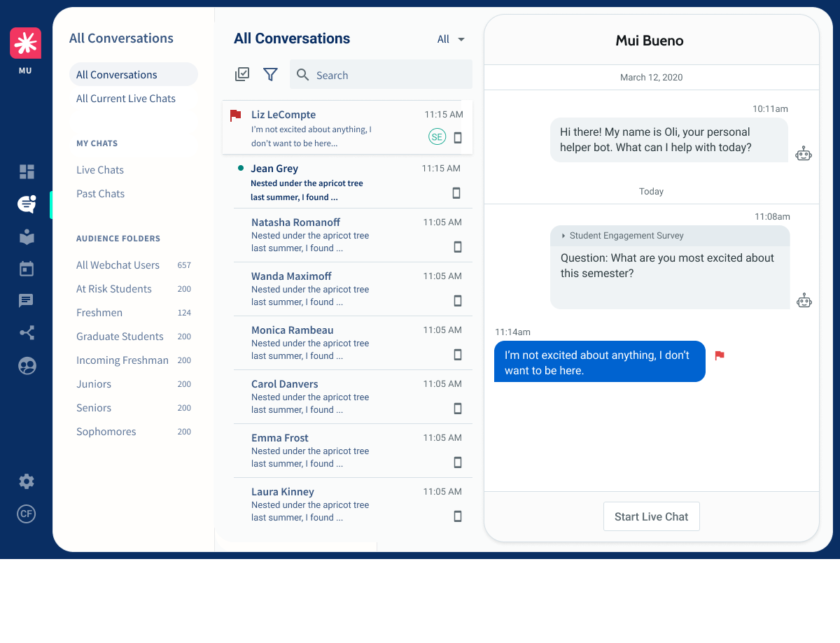
Task: Open the Freshmen audience folder
Action: [x=133, y=313]
